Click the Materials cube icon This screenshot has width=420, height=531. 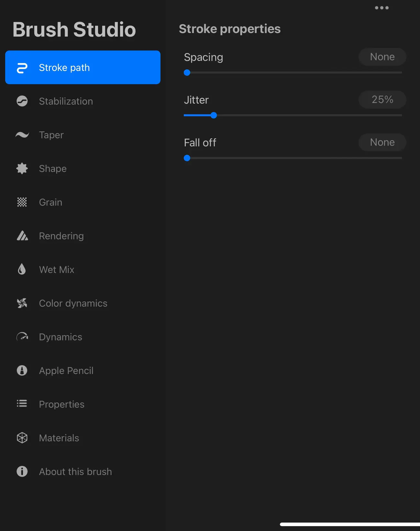(22, 438)
